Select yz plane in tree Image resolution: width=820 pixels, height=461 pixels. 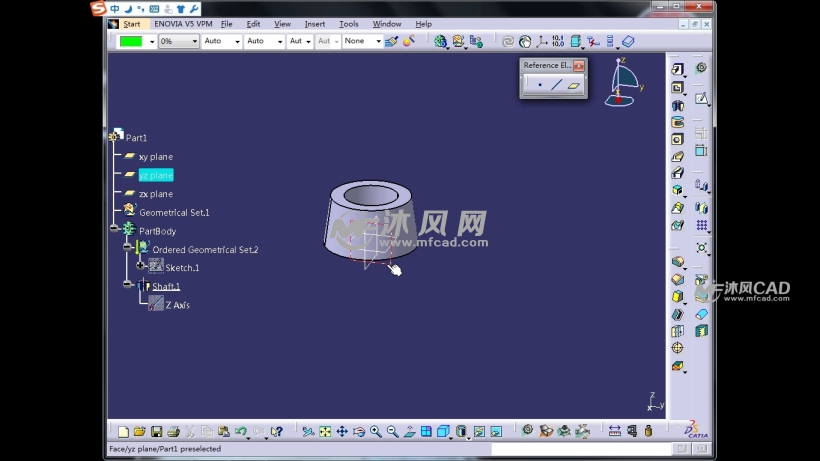[x=156, y=175]
